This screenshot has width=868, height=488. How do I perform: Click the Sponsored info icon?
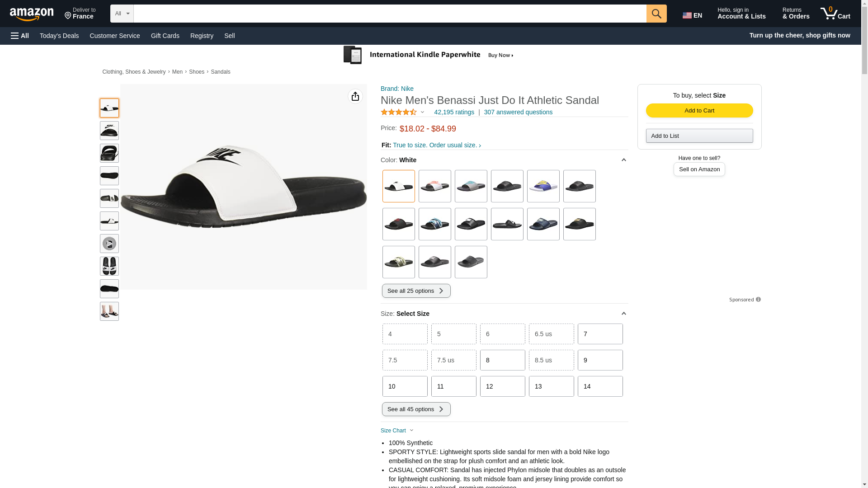click(758, 300)
